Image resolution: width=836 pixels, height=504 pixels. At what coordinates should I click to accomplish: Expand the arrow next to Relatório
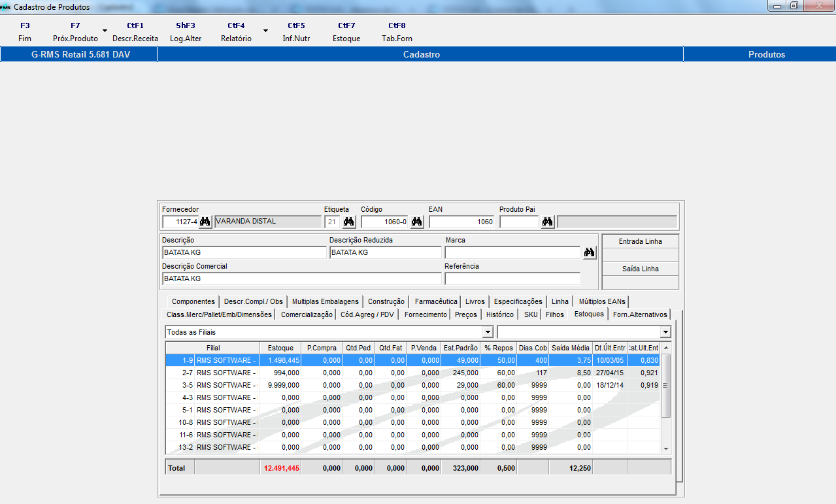point(265,31)
